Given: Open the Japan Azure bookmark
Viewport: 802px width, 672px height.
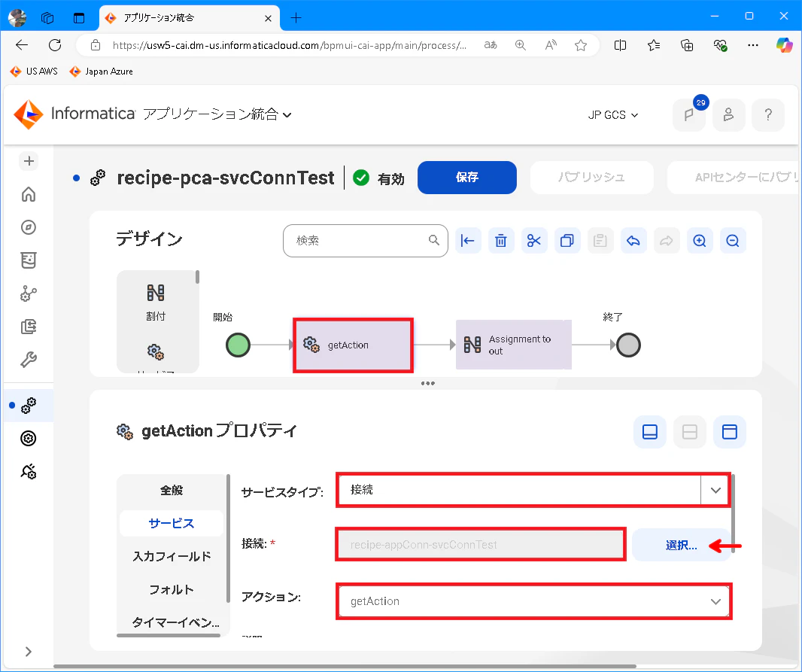Looking at the screenshot, I should 102,71.
